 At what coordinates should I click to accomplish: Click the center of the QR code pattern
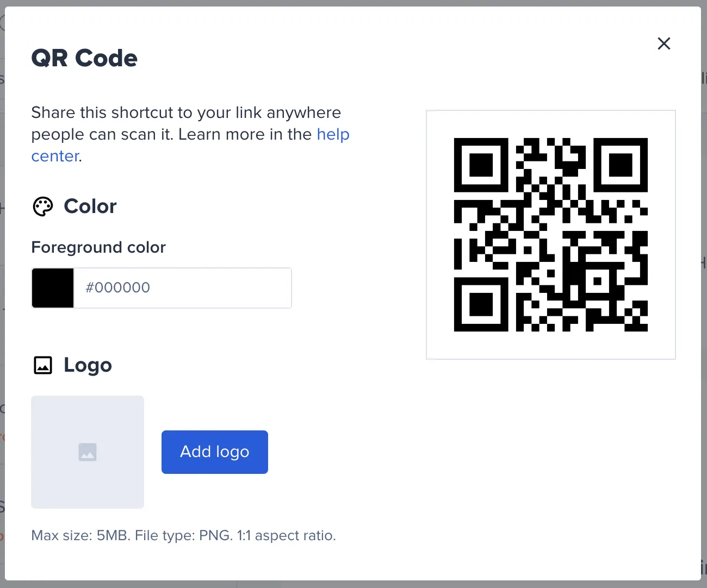(x=550, y=234)
